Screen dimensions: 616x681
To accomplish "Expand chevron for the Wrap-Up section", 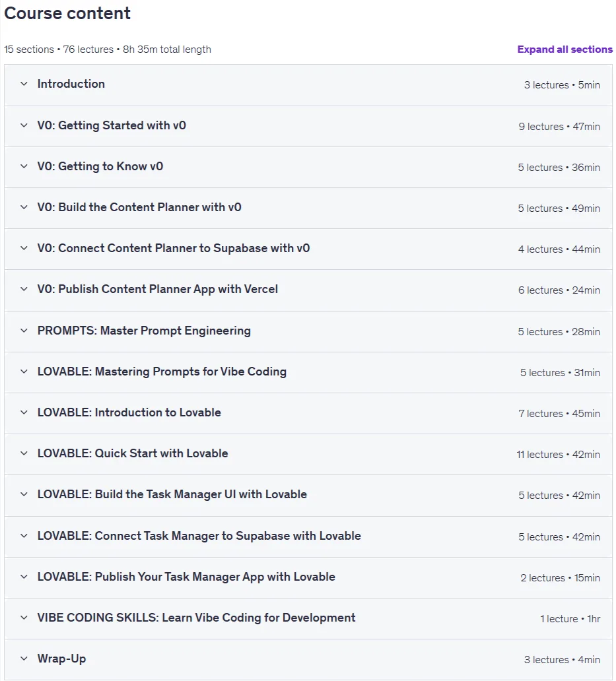I will (24, 659).
